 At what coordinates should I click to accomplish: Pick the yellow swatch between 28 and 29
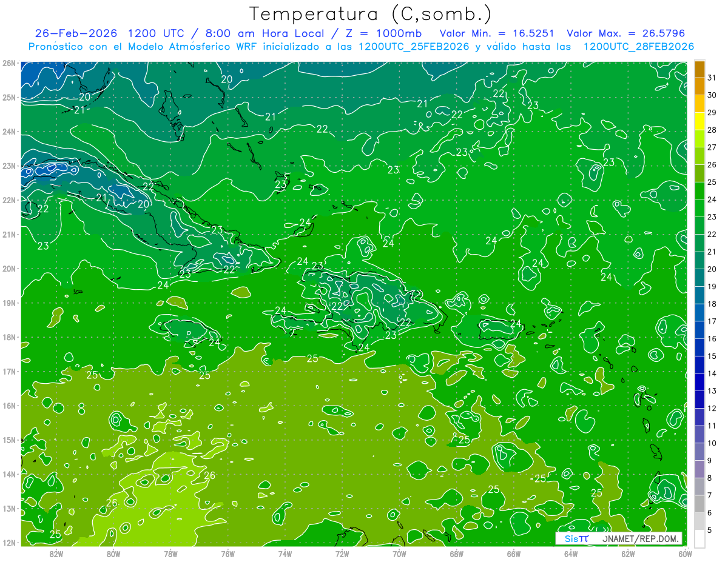(x=699, y=121)
